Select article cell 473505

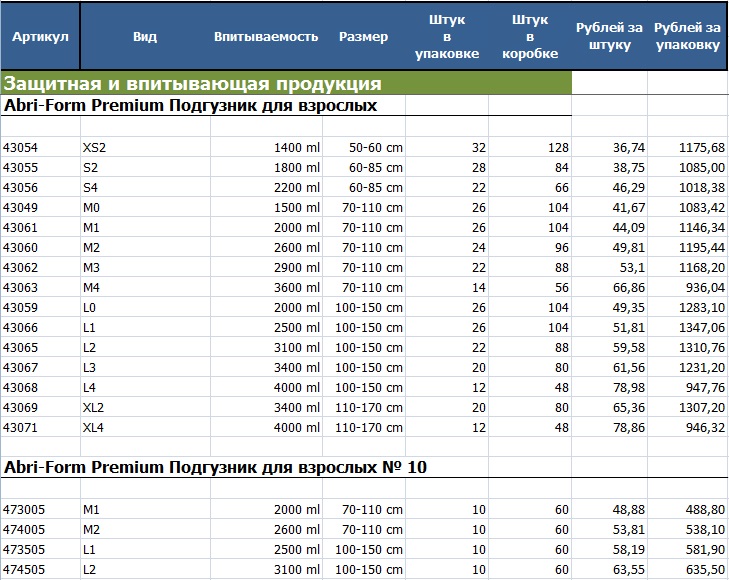click(x=40, y=549)
